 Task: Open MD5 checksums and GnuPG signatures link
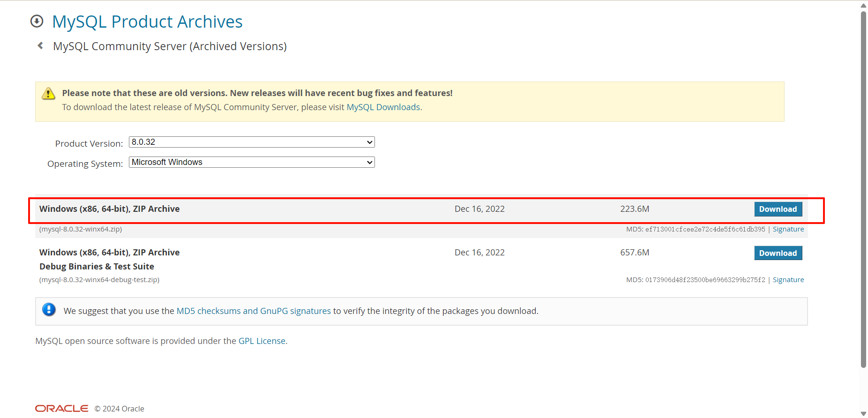coord(254,311)
